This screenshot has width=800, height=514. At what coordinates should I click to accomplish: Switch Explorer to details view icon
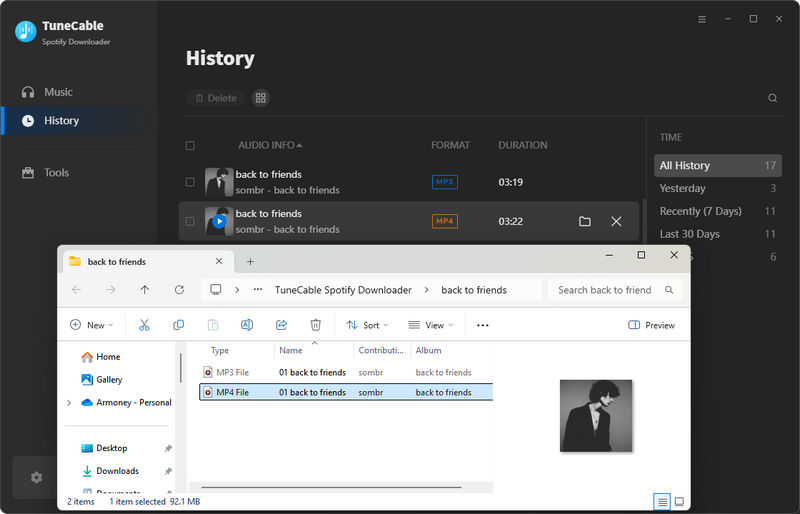(662, 502)
